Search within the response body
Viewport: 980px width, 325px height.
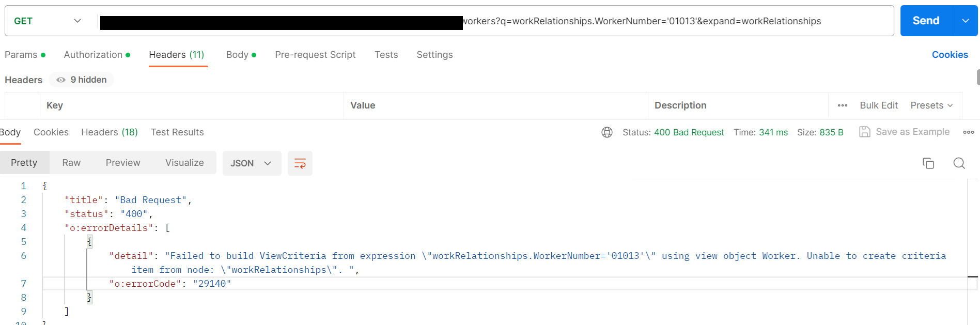click(x=959, y=163)
